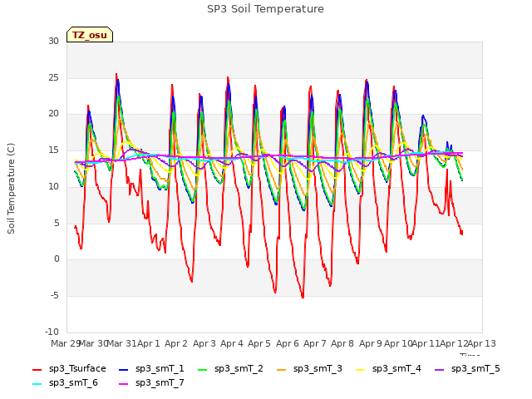This screenshot has width=532, height=399.
Task: Click the lowest red minimum on Apr 7
Action: (x=303, y=298)
